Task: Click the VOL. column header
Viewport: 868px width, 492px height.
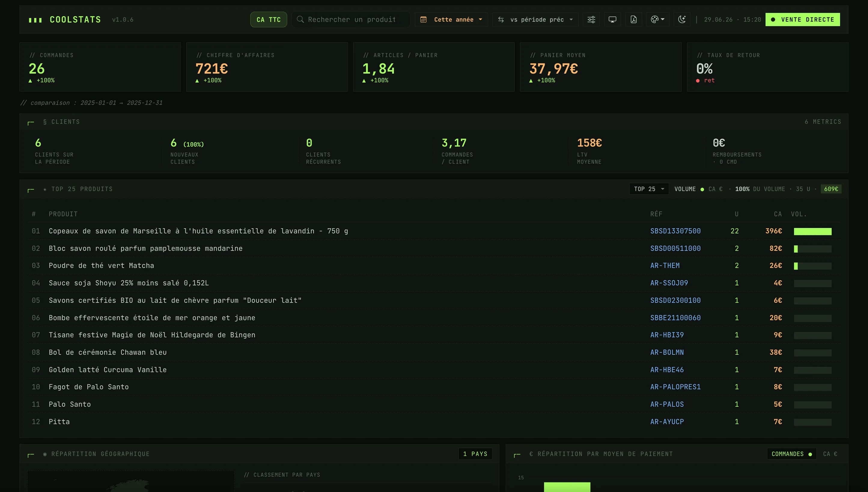Action: coord(799,214)
